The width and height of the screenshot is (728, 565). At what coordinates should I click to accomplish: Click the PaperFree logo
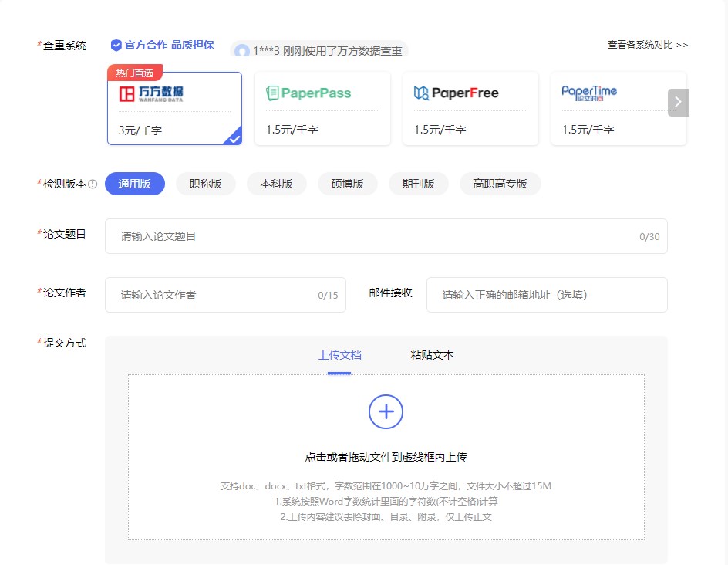pos(457,93)
